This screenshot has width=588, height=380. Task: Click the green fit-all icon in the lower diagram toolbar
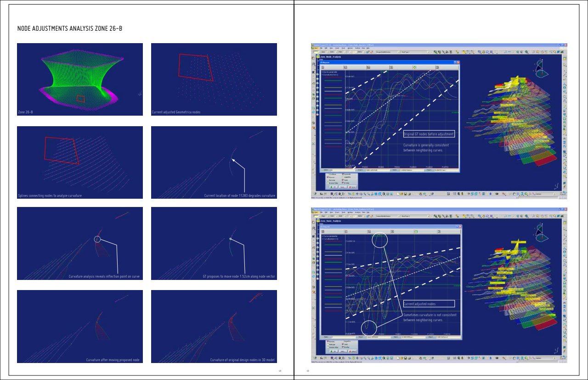click(x=416, y=232)
